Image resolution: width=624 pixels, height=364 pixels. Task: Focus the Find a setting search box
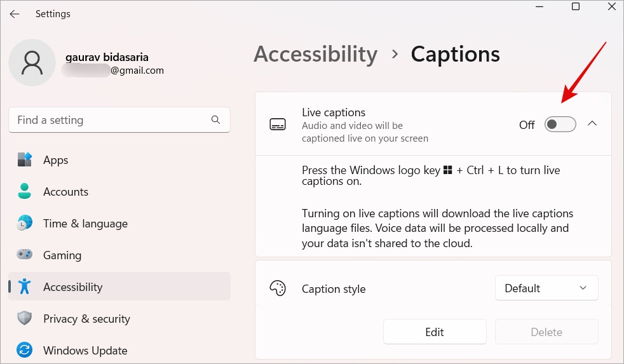click(x=119, y=119)
